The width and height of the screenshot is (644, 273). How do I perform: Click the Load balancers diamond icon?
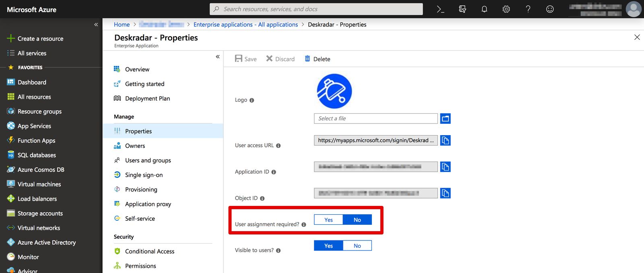pos(11,199)
